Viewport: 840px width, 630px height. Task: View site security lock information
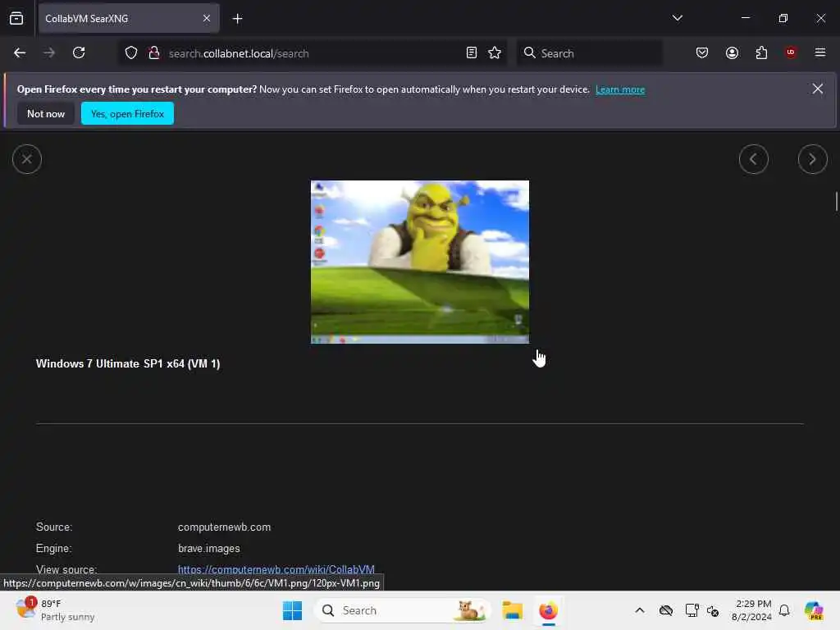[153, 53]
